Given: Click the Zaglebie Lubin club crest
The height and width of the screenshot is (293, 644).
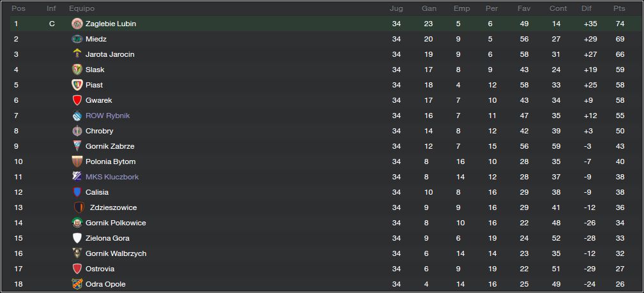Looking at the screenshot, I should point(77,24).
